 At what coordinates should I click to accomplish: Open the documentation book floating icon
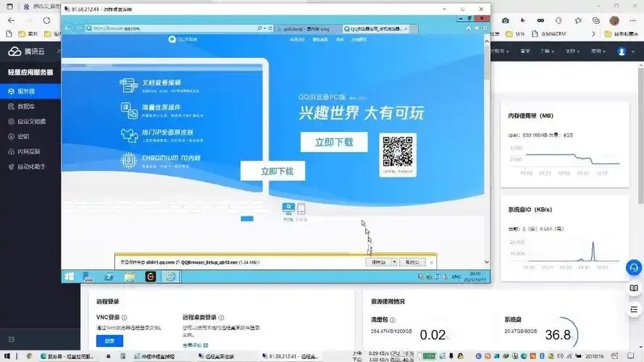(634, 288)
